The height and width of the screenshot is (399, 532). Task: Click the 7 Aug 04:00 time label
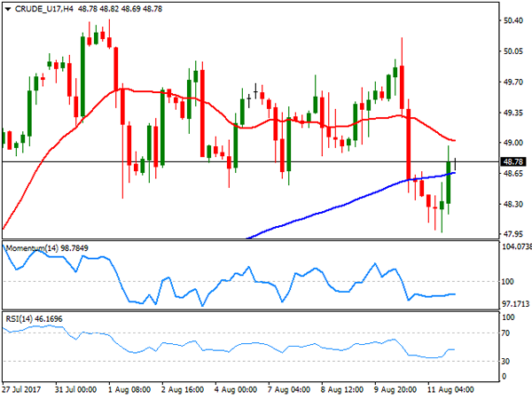[x=289, y=389]
